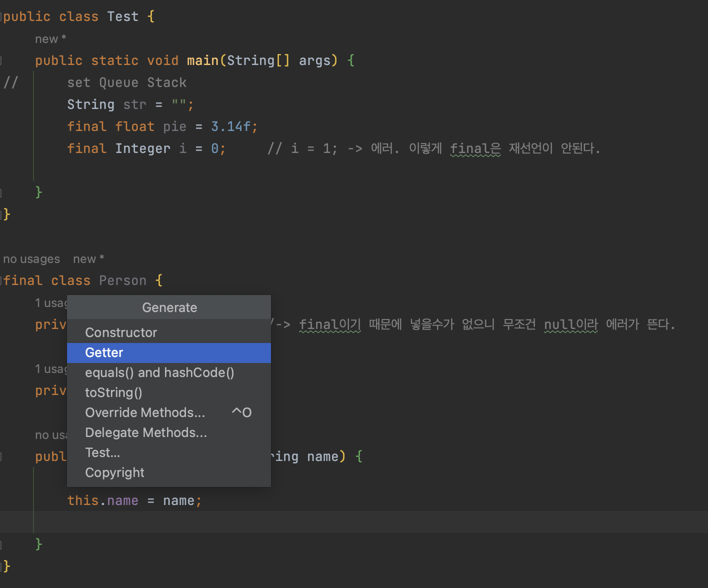This screenshot has height=588, width=708.
Task: Click the Generate popup title header
Action: [x=169, y=307]
